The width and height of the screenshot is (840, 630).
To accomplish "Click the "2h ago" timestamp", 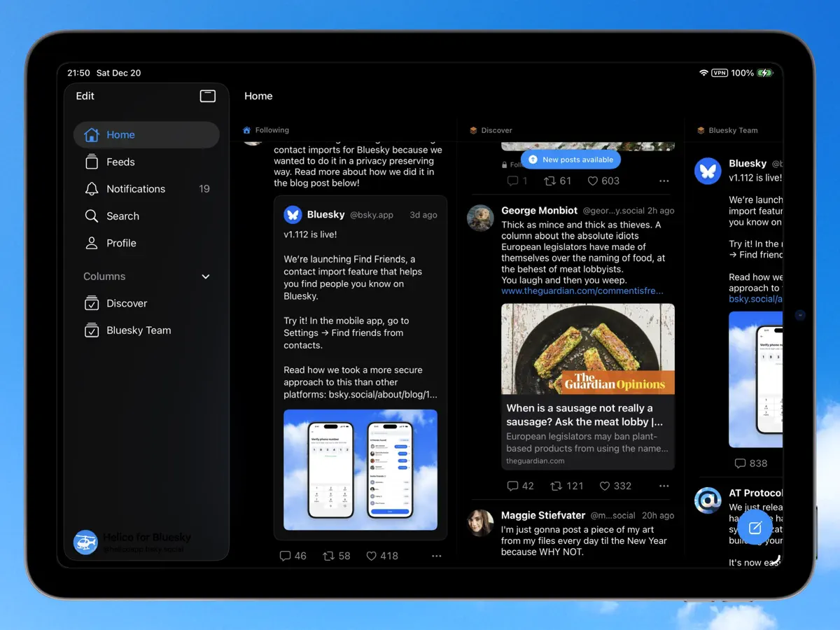I will pyautogui.click(x=661, y=211).
